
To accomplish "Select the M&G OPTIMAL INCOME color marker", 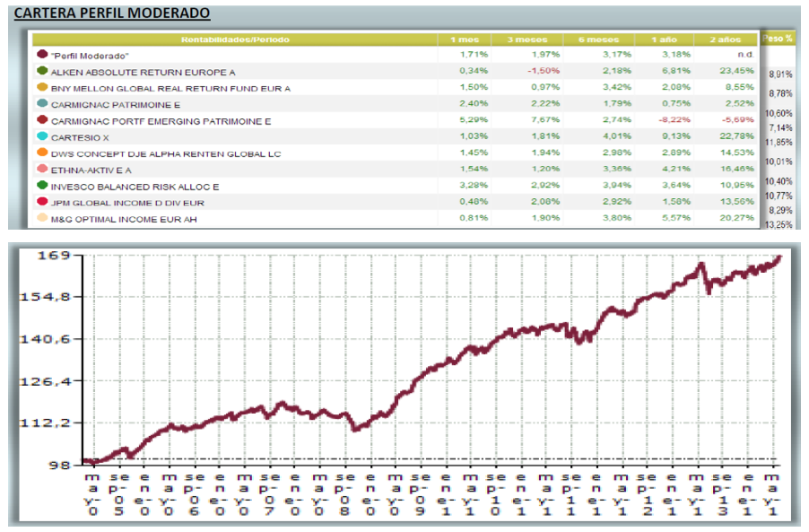I will (x=42, y=218).
